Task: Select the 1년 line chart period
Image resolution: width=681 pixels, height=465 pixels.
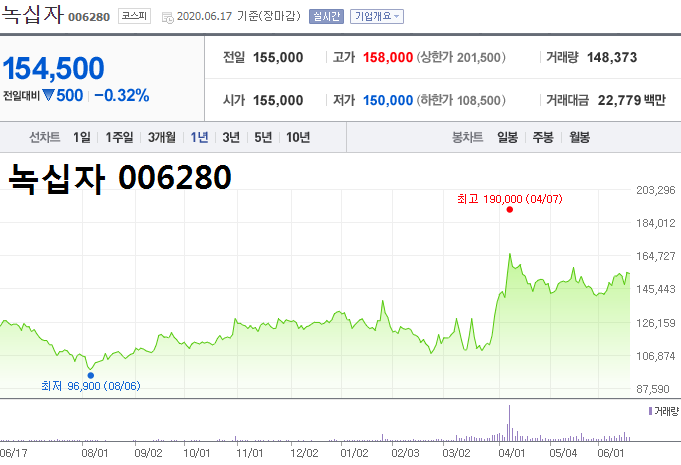Action: [199, 138]
